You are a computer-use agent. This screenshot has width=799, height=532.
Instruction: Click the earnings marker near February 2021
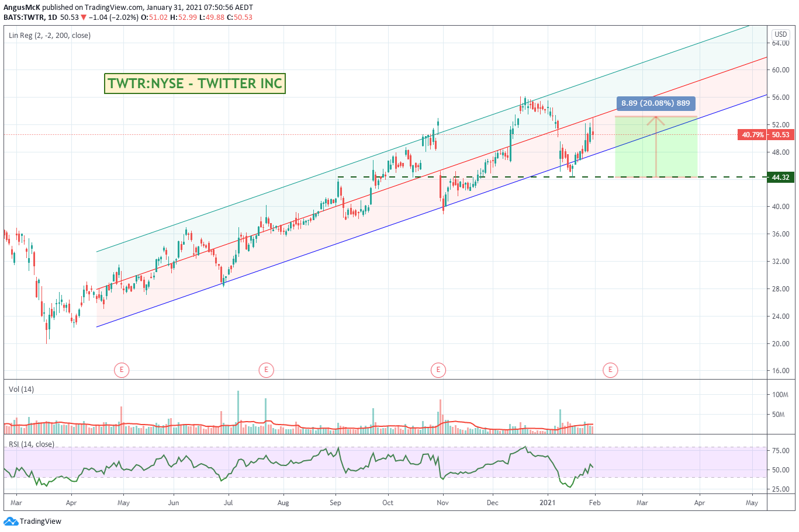coord(611,370)
